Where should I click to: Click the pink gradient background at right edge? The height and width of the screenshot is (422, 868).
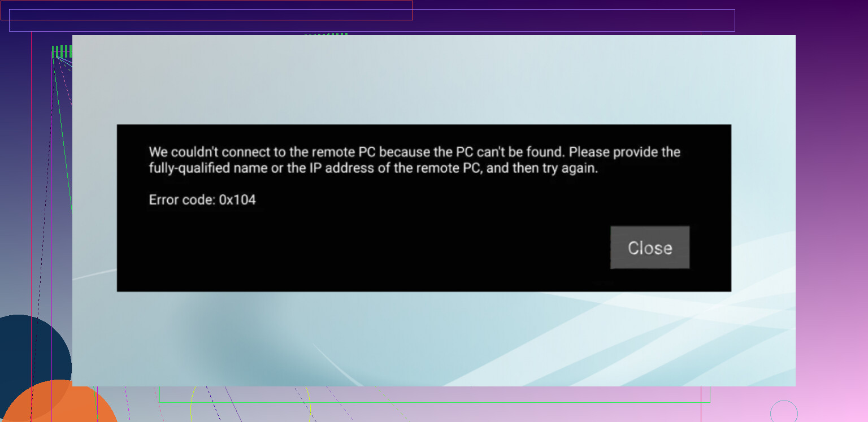click(834, 226)
